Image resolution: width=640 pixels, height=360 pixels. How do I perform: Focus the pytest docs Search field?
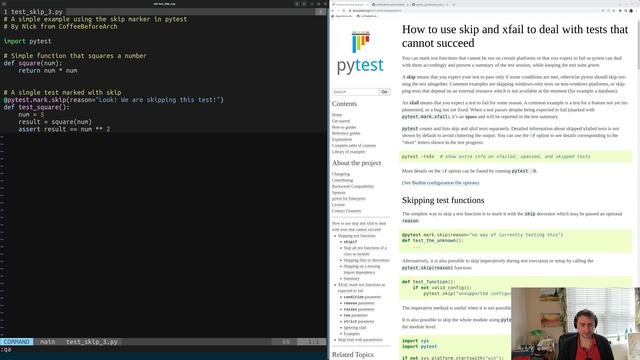tap(355, 92)
